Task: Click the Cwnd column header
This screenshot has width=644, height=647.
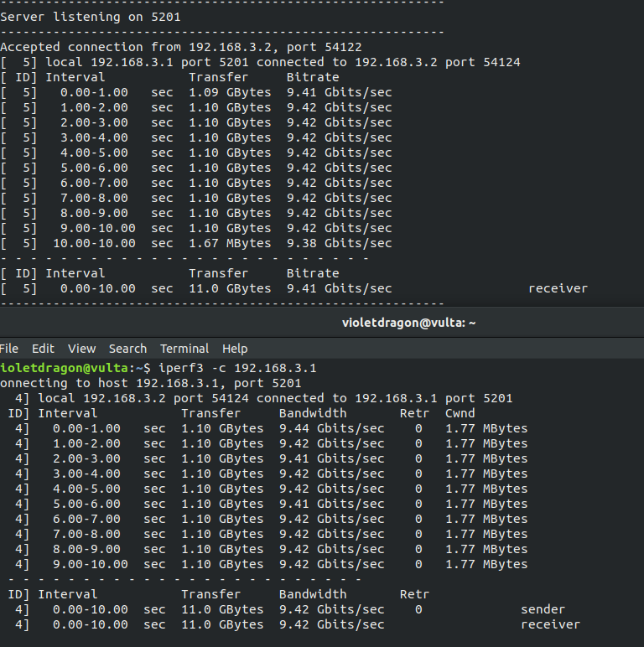Action: [460, 413]
